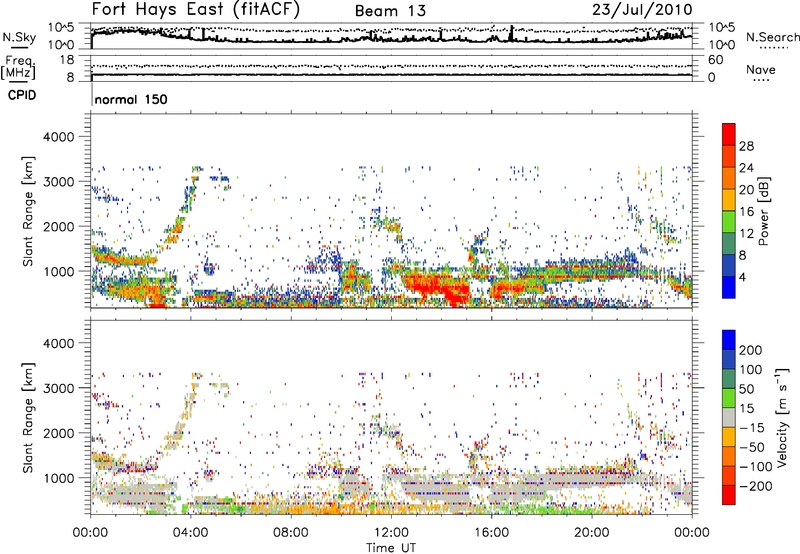Image resolution: width=800 pixels, height=554 pixels.
Task: Click the left '10^5' noise scale label
Action: click(x=61, y=28)
